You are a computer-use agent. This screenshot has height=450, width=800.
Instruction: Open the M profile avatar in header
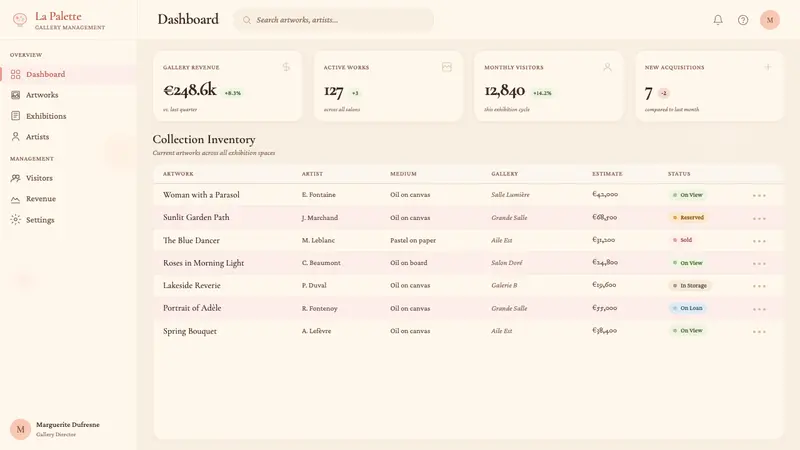click(x=770, y=20)
